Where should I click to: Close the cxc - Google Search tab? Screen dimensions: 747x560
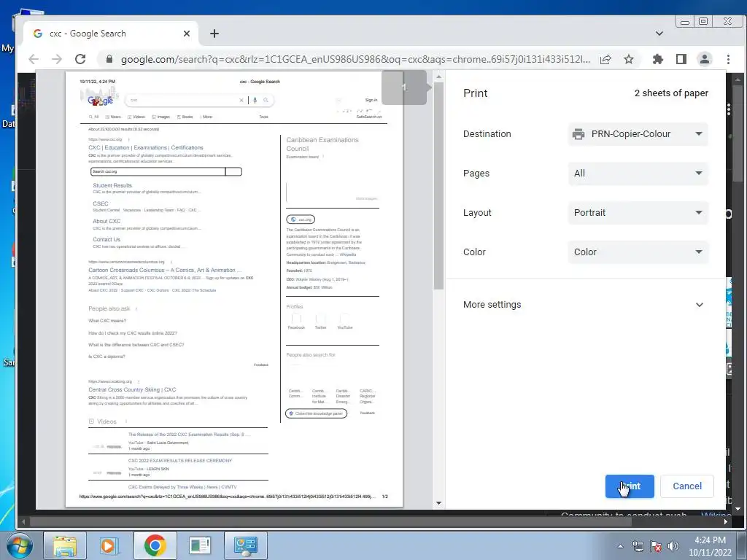187,34
